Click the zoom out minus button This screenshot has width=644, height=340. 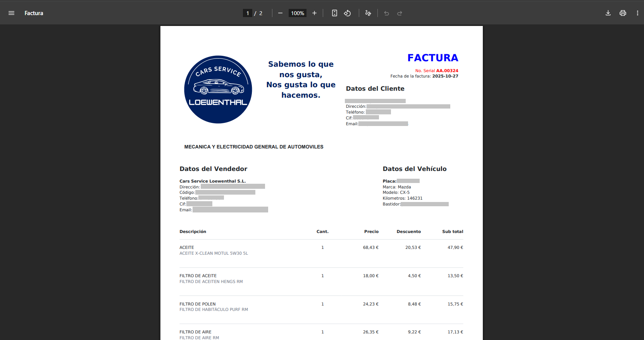(280, 13)
